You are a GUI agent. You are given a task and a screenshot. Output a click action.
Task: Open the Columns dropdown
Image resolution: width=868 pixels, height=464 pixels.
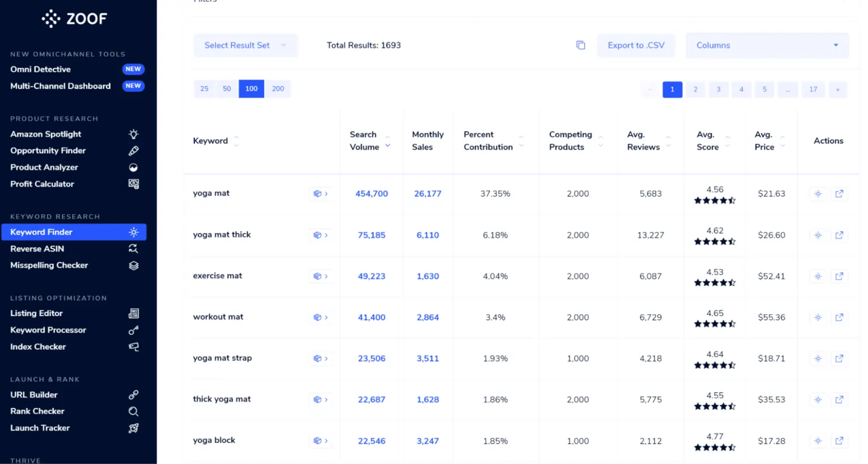point(767,45)
